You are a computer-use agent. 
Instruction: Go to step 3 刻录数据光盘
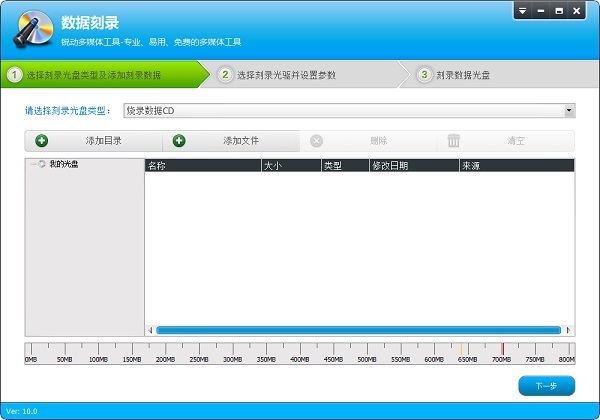(x=462, y=75)
